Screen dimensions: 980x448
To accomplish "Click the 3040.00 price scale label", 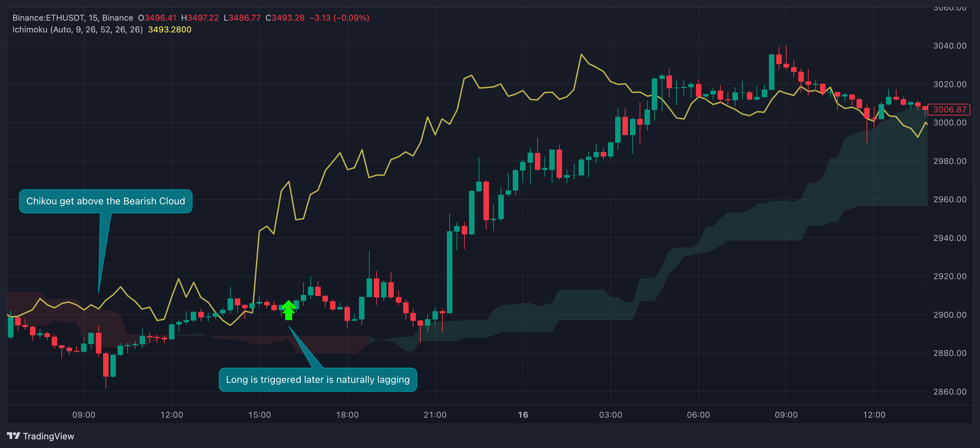I will (950, 45).
